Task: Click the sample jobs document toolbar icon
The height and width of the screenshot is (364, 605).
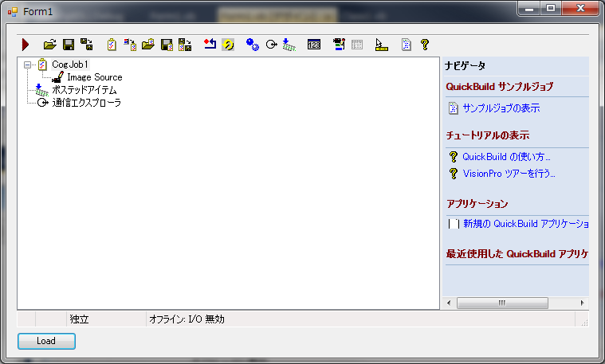Action: click(x=407, y=45)
